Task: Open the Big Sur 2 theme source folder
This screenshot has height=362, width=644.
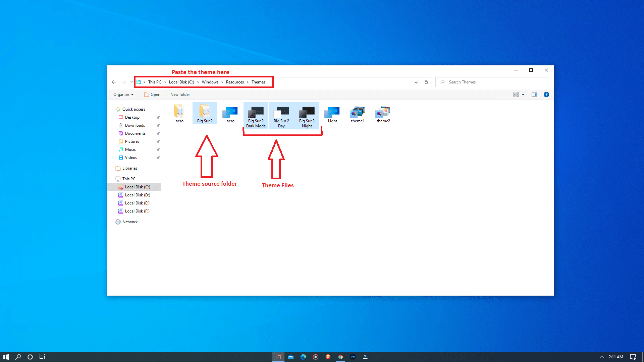Action: pyautogui.click(x=205, y=113)
